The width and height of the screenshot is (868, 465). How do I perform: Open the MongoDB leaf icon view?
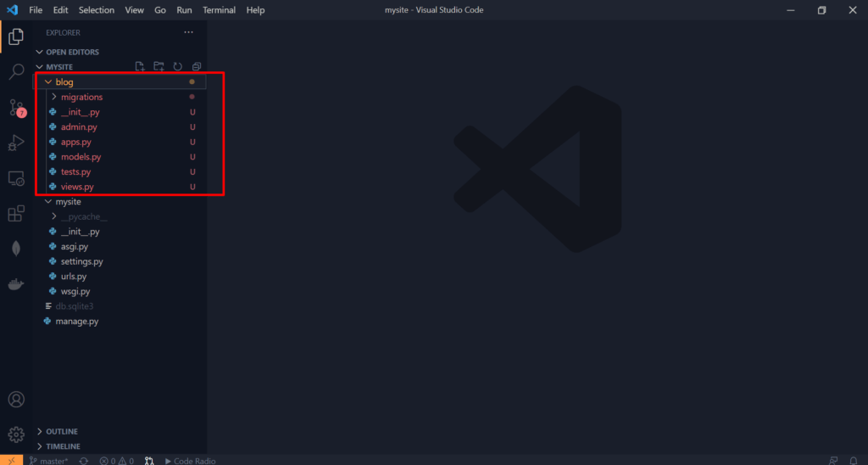(x=16, y=249)
